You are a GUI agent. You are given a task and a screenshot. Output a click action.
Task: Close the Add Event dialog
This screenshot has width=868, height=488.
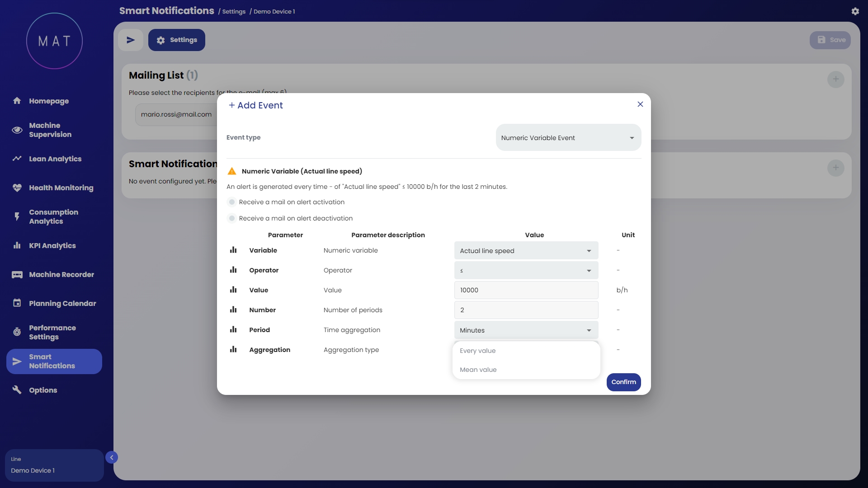pyautogui.click(x=640, y=104)
